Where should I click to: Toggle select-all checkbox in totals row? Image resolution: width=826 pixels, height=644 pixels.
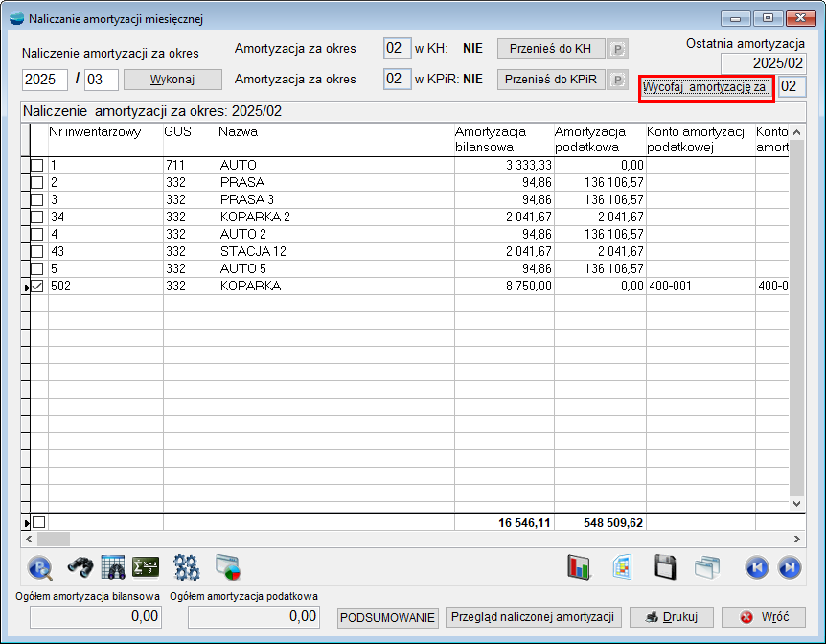pos(38,522)
